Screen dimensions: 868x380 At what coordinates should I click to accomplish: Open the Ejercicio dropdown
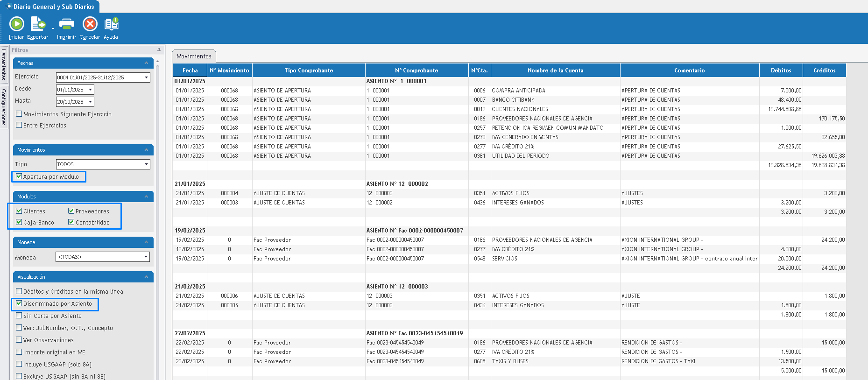(x=146, y=77)
